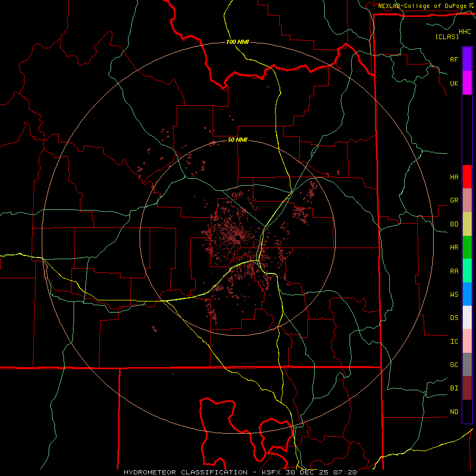Select the salmon GR legend swatch

tap(467, 200)
